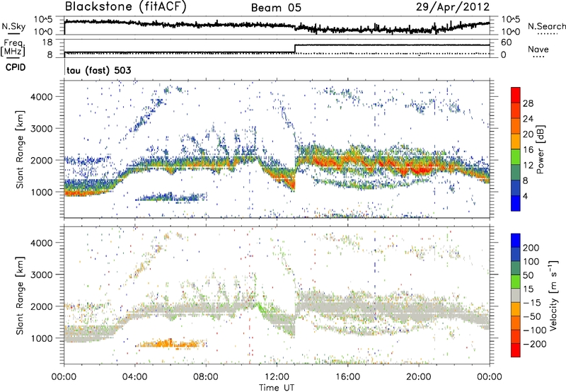Click the '1000' range tick of the velocity panel
The width and height of the screenshot is (566, 392).
(x=41, y=338)
